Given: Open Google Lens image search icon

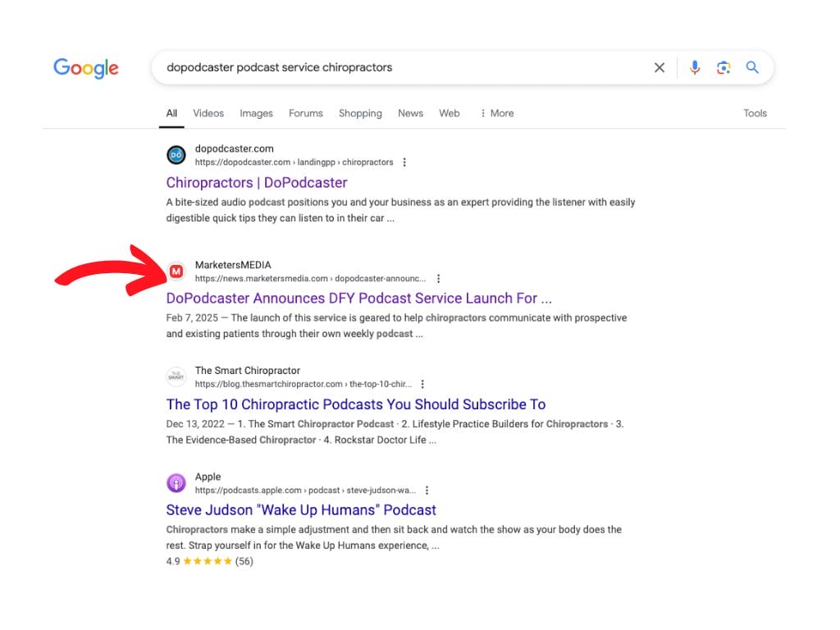Looking at the screenshot, I should point(723,68).
